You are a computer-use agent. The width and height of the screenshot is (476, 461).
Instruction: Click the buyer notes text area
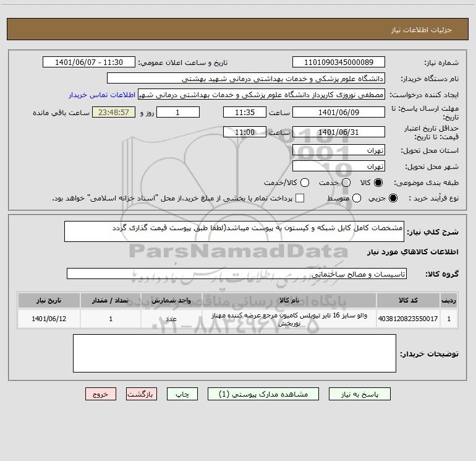click(x=234, y=353)
